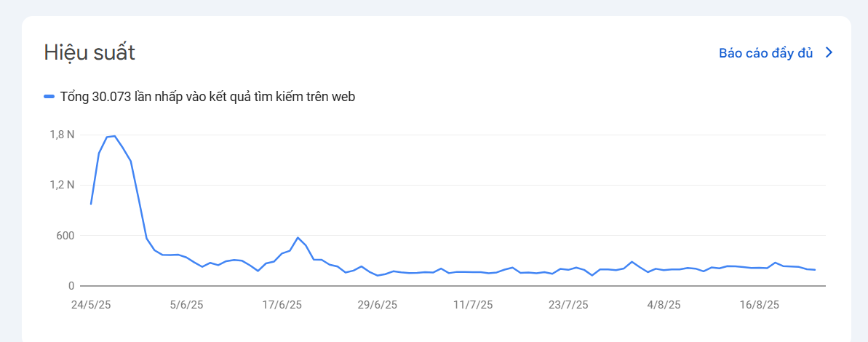Click the "Hiệu suất" card heading
868x342 pixels.
[x=89, y=53]
